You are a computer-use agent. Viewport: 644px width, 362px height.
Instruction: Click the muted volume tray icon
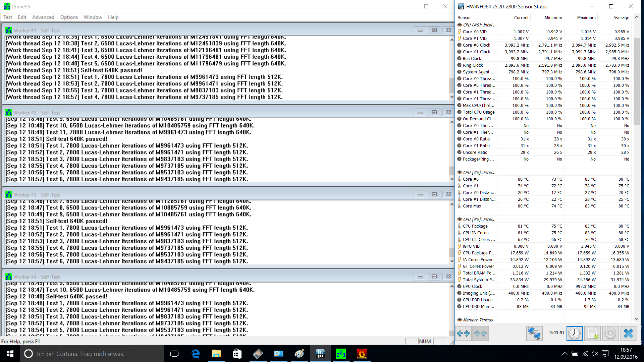click(x=595, y=354)
